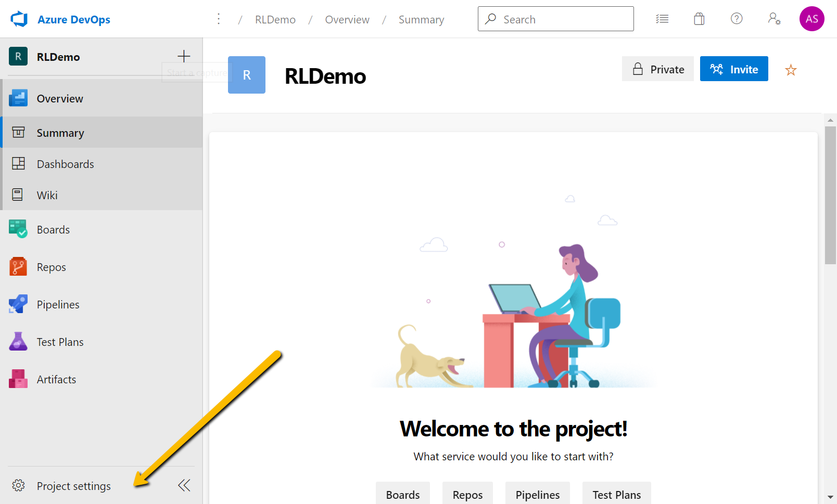Open Test Plans in sidebar
Screen dimensions: 837x504
click(x=101, y=342)
